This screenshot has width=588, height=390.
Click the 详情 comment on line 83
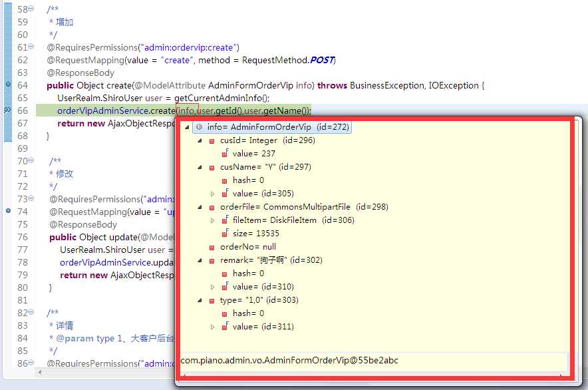(x=64, y=325)
